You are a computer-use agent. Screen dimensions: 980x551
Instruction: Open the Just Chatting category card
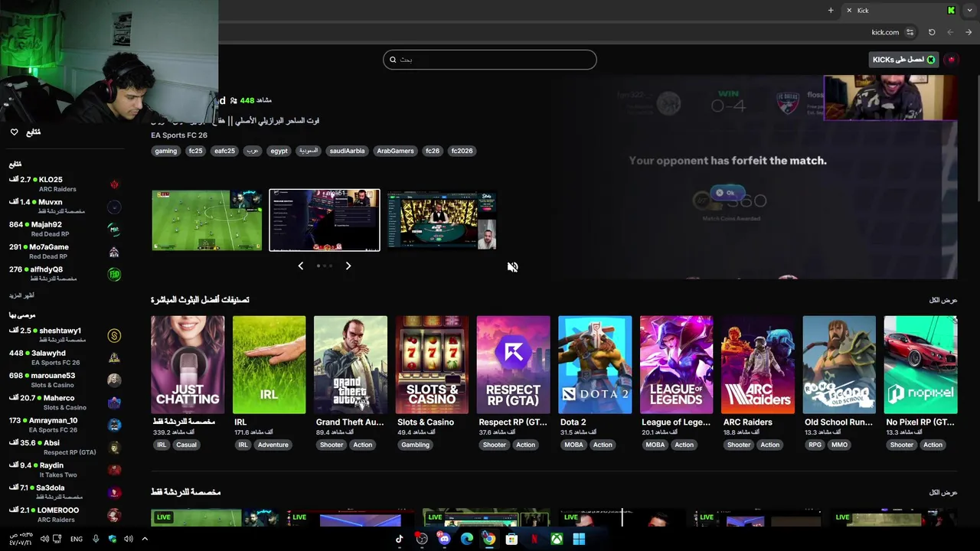[188, 364]
